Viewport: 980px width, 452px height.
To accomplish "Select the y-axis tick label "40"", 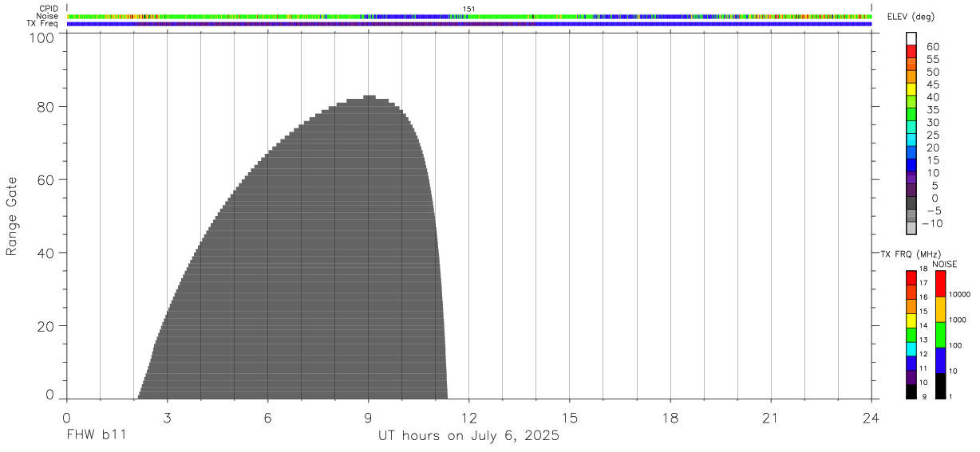I will (46, 254).
